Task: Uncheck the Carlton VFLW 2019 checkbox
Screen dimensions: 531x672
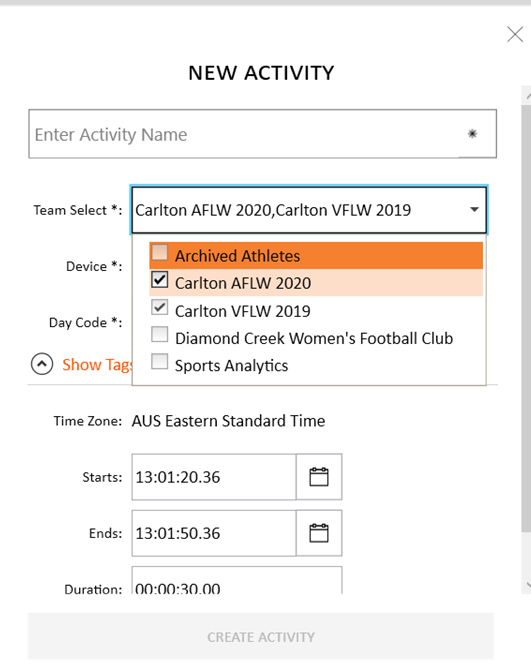Action: 159,307
